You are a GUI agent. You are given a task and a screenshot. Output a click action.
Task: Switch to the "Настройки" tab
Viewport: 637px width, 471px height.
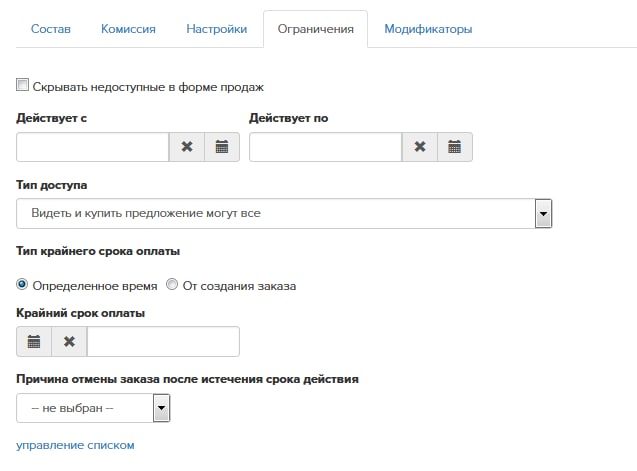[217, 29]
